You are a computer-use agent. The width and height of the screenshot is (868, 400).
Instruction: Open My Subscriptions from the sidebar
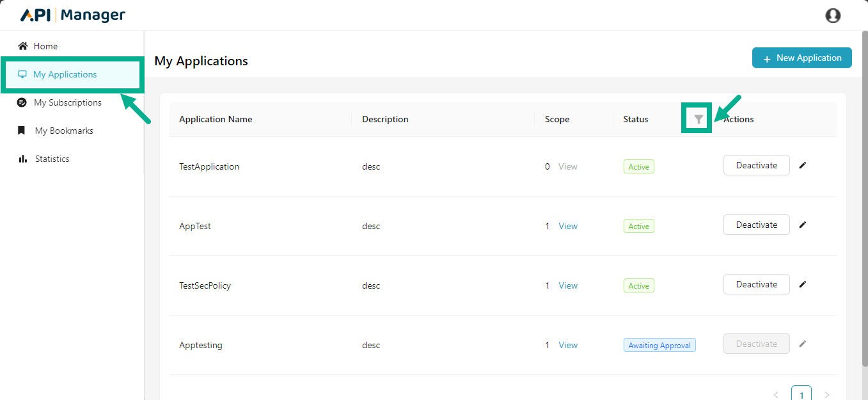[67, 102]
